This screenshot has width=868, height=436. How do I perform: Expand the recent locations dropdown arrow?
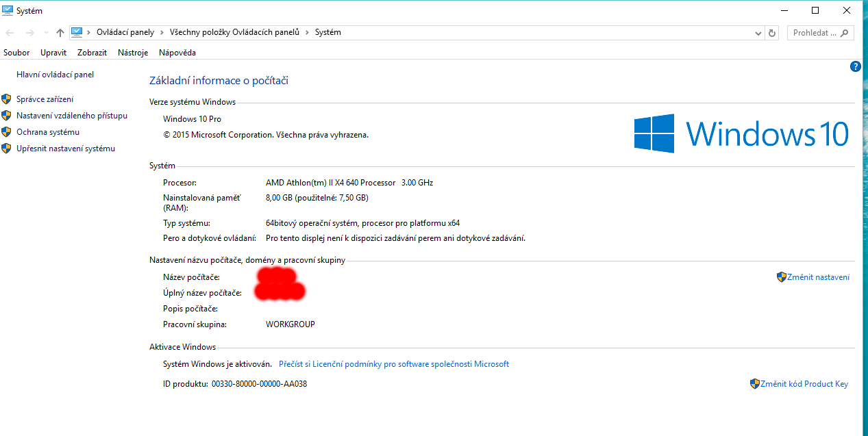coord(46,33)
